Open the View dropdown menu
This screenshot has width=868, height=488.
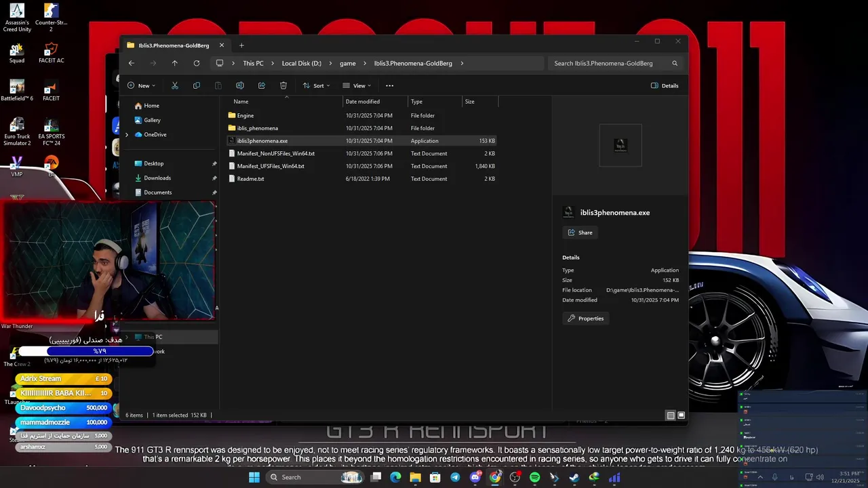click(357, 85)
